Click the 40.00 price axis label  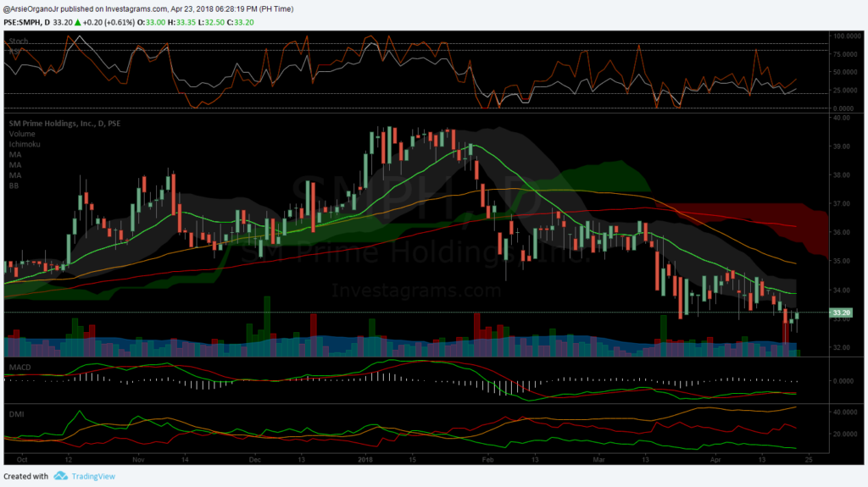[x=842, y=118]
